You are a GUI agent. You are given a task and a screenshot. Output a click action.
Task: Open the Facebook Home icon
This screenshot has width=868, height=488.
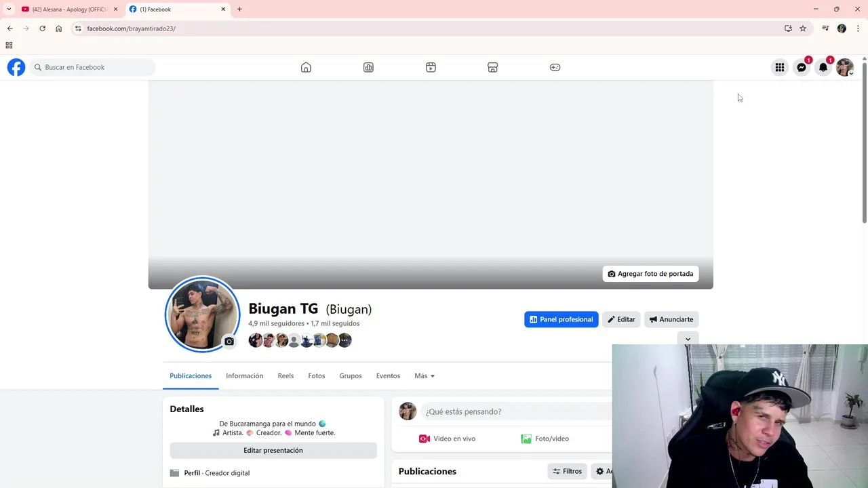coord(306,67)
